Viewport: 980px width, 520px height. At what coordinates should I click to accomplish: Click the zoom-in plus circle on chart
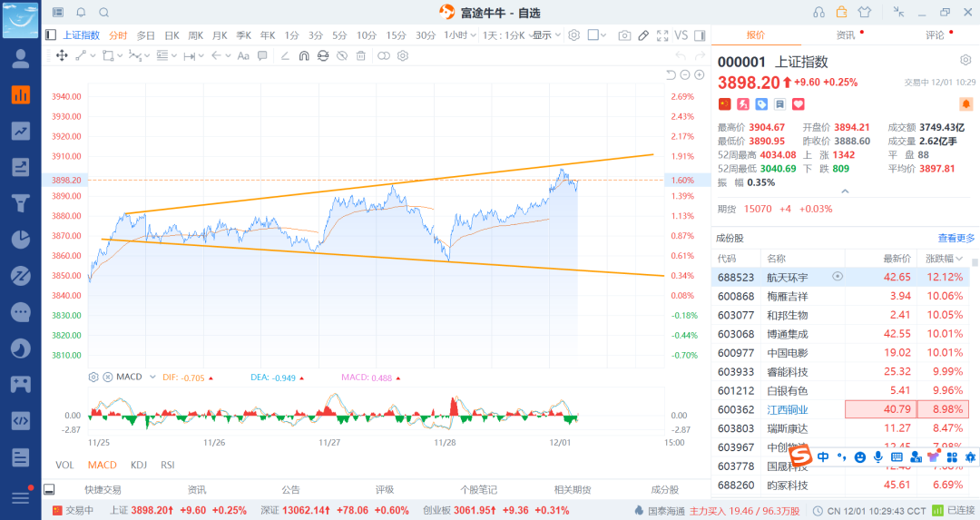(700, 75)
